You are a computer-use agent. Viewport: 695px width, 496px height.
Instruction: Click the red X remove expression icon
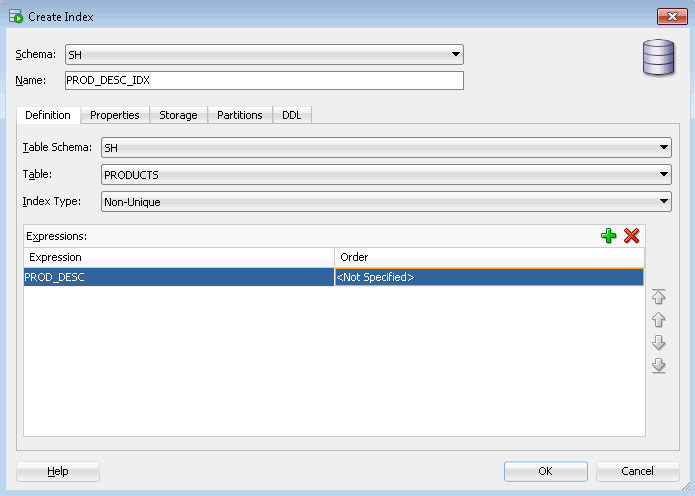click(x=631, y=236)
